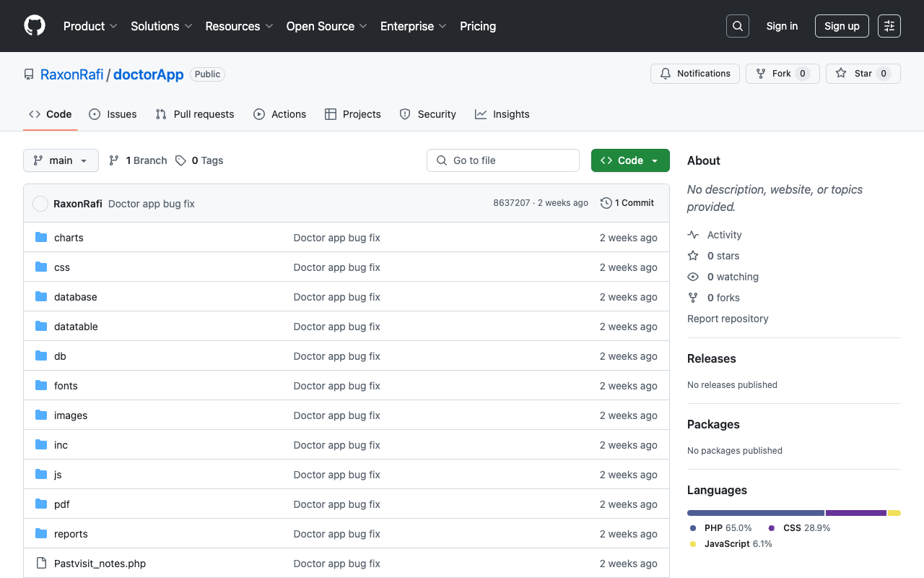Expand the Open Source menu
The height and width of the screenshot is (578, 924).
(x=327, y=26)
